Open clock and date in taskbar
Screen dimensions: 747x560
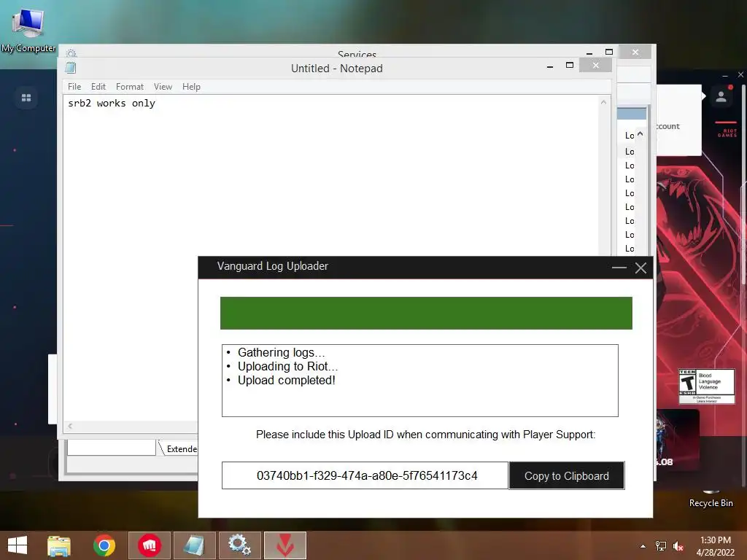pos(715,546)
